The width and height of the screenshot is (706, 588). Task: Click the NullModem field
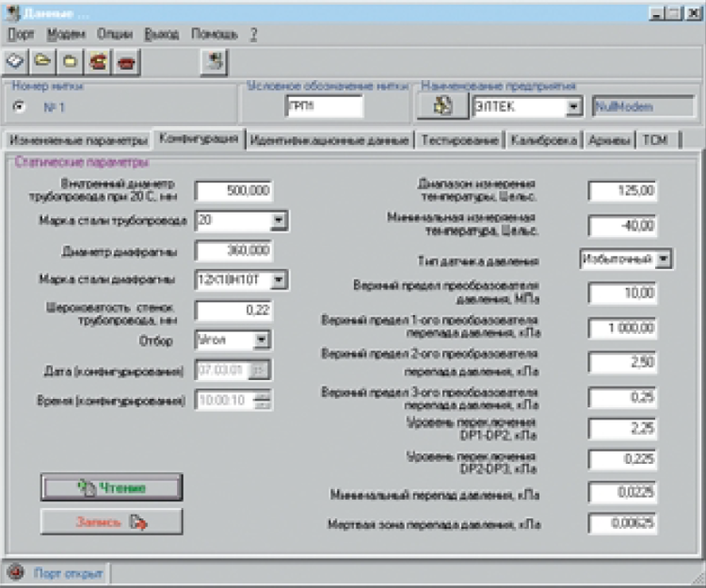tap(644, 106)
